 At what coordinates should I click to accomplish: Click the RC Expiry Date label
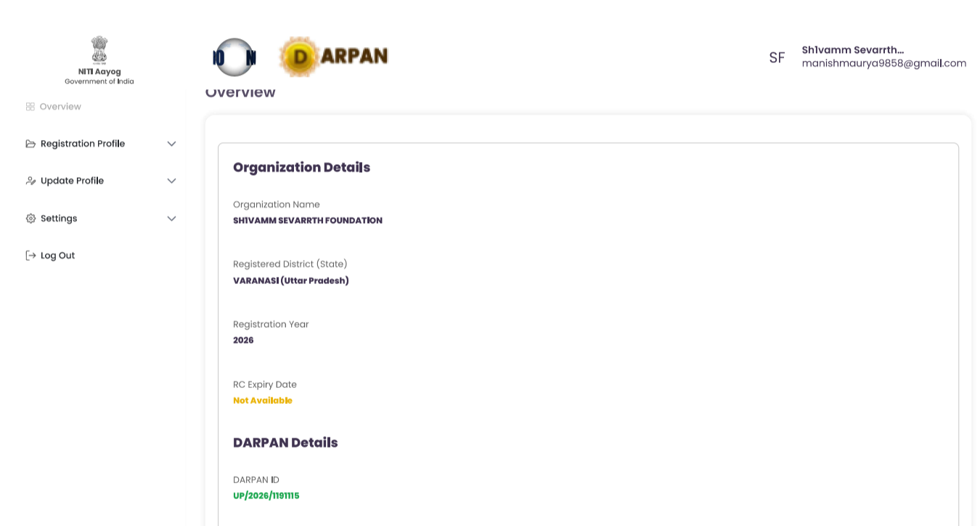[265, 384]
